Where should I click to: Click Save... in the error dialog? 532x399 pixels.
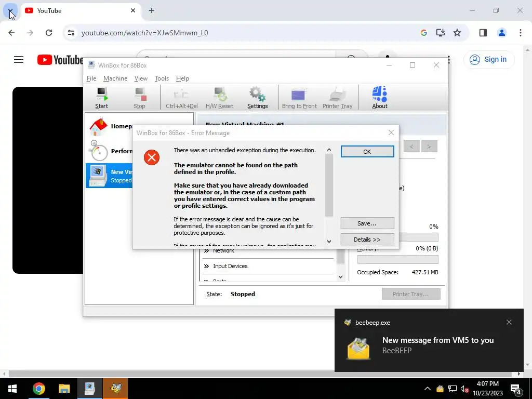tap(367, 223)
